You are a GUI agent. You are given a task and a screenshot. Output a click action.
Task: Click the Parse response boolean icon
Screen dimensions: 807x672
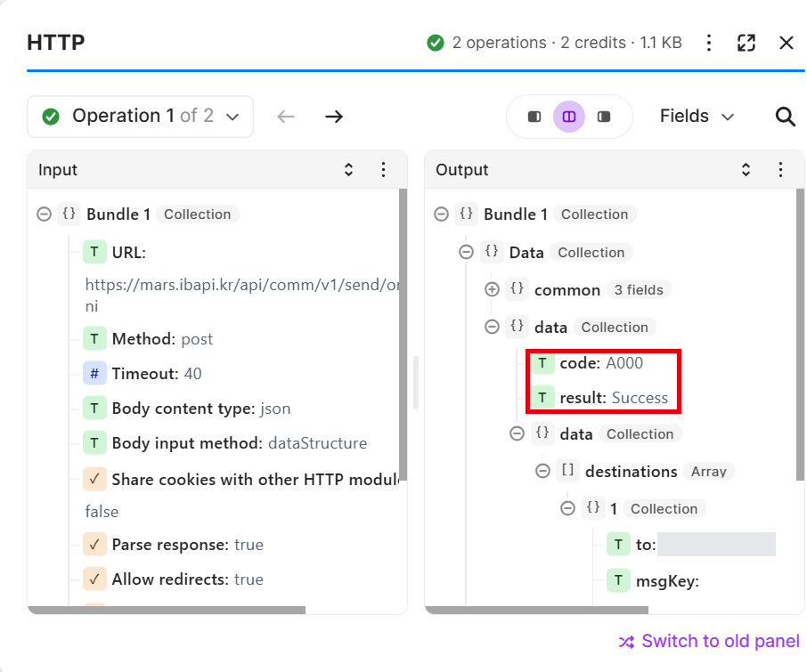[x=94, y=545]
